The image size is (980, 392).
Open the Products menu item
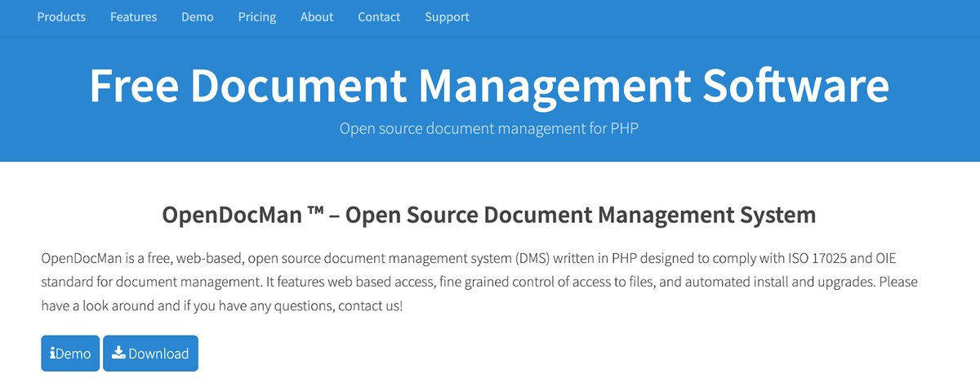[x=61, y=16]
